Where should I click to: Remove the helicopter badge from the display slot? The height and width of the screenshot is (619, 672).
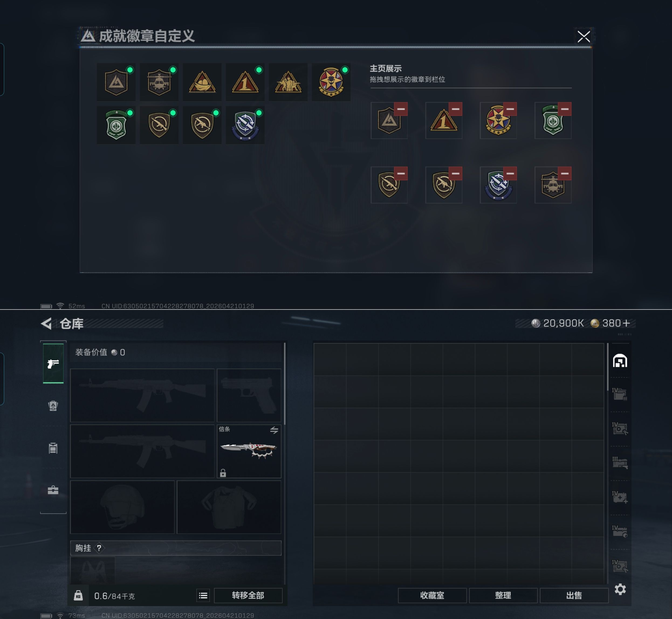tap(564, 174)
